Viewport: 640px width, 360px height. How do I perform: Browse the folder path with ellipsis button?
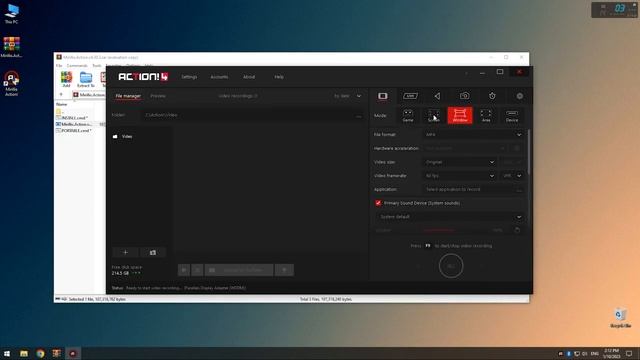tap(358, 116)
